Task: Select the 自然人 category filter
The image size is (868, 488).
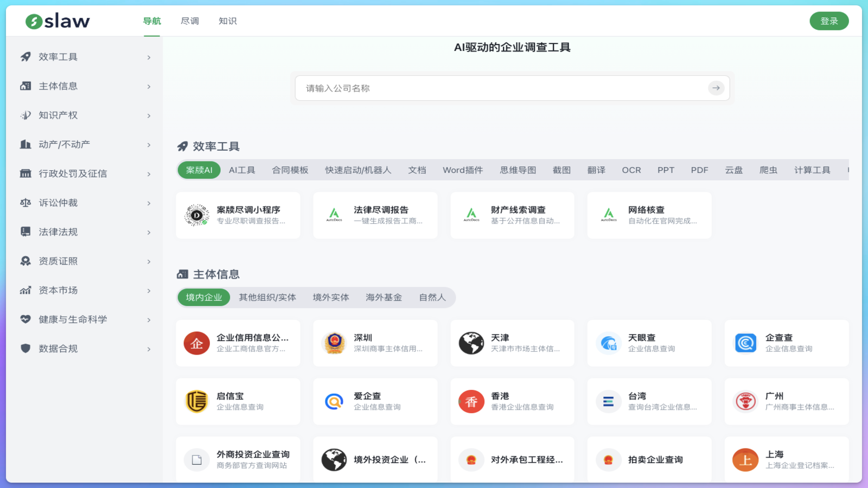Action: click(432, 297)
